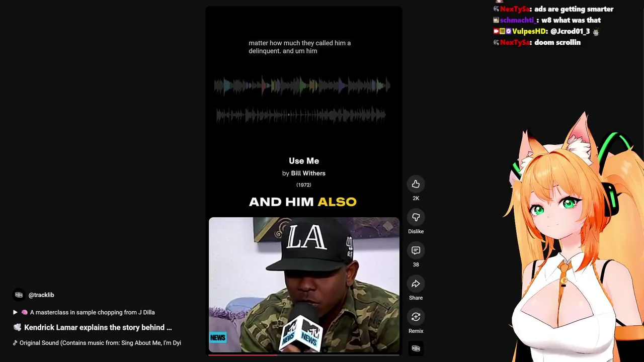The image size is (644, 362).
Task: Open the Original Sound music attribution
Action: [100, 343]
